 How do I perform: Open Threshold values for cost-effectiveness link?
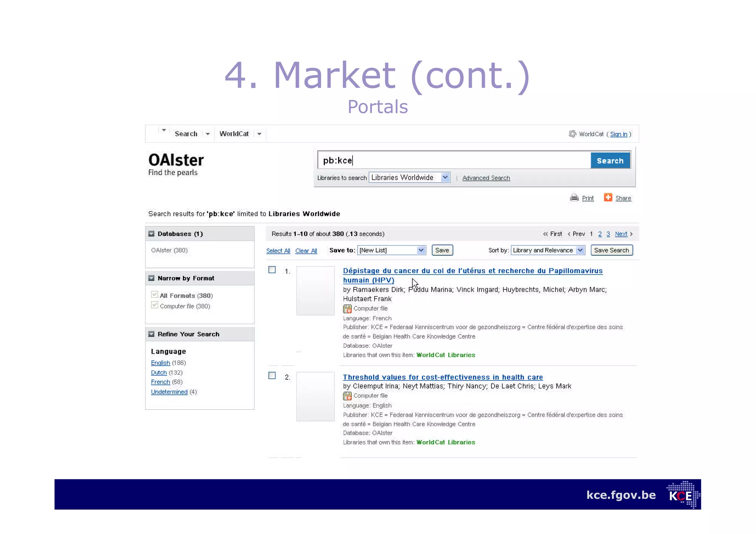point(443,377)
